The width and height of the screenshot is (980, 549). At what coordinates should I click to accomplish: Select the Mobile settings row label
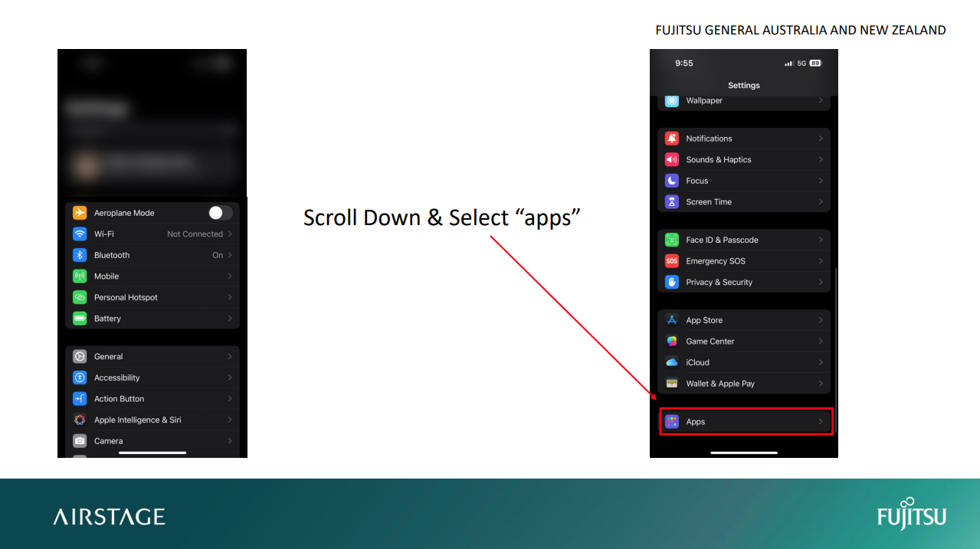tap(107, 276)
